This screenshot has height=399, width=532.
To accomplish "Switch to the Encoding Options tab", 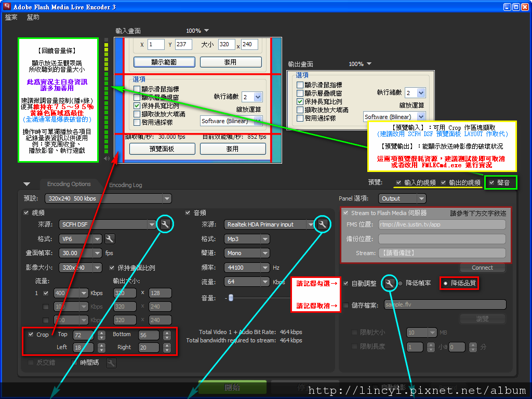I will (x=69, y=184).
